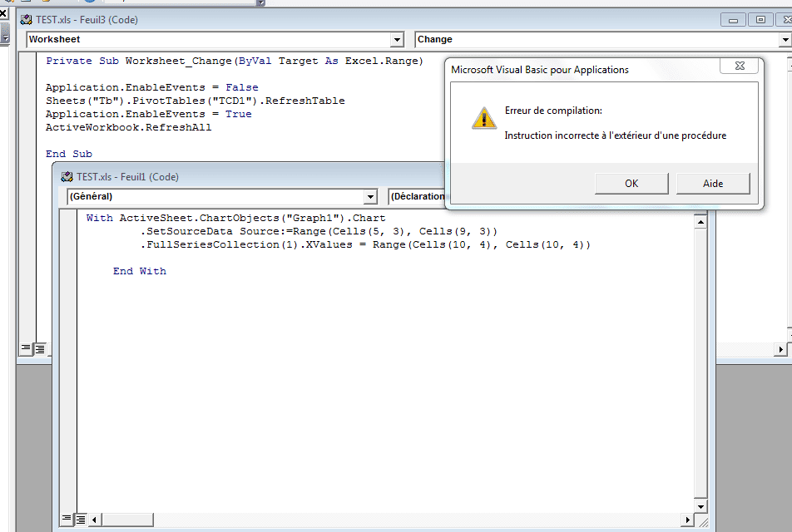Maximize the Feuil3 code window

pyautogui.click(x=760, y=19)
